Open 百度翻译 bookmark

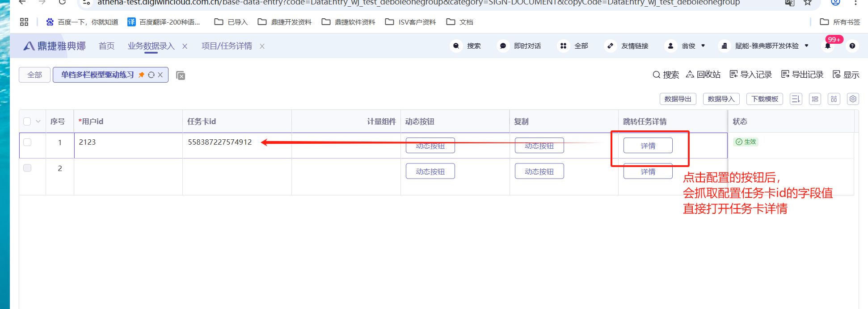point(164,22)
